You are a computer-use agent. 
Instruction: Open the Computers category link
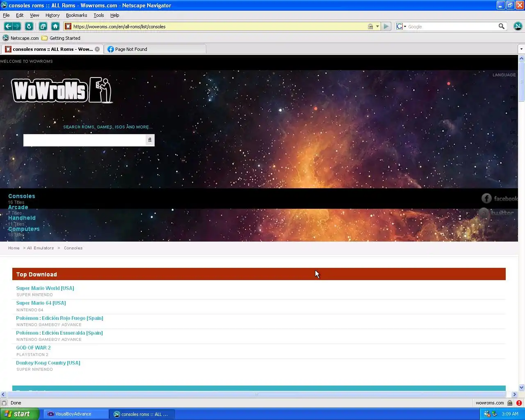pos(24,229)
